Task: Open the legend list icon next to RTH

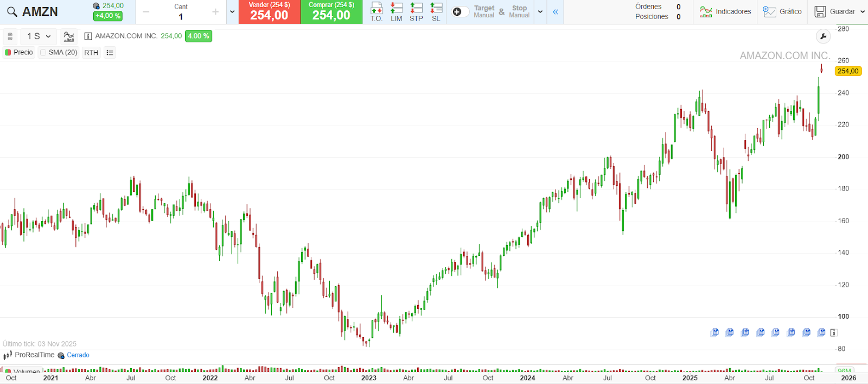Action: (x=110, y=53)
